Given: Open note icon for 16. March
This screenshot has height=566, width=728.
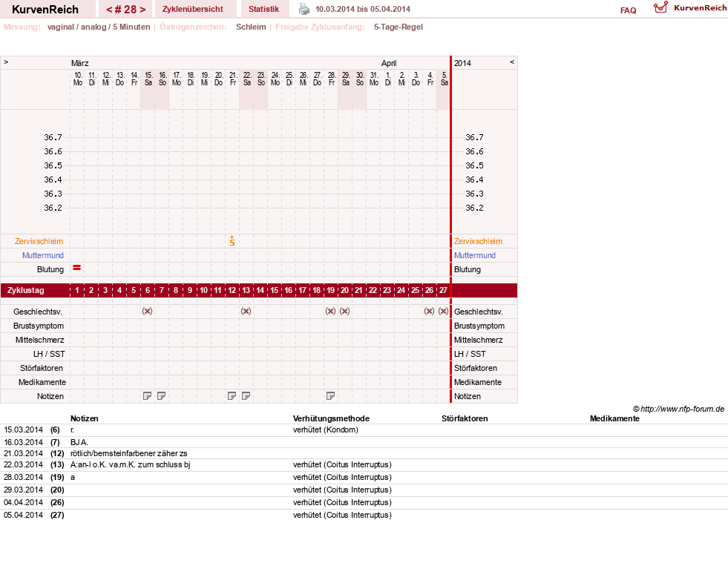Looking at the screenshot, I should [162, 395].
